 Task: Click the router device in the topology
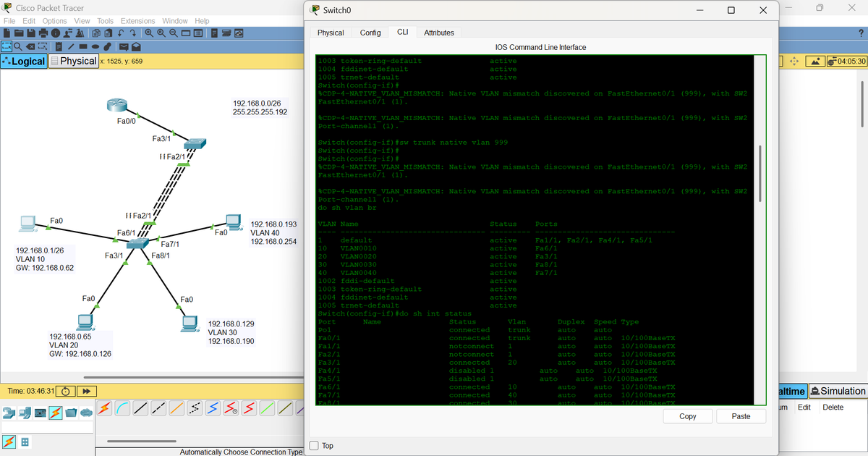coord(116,106)
